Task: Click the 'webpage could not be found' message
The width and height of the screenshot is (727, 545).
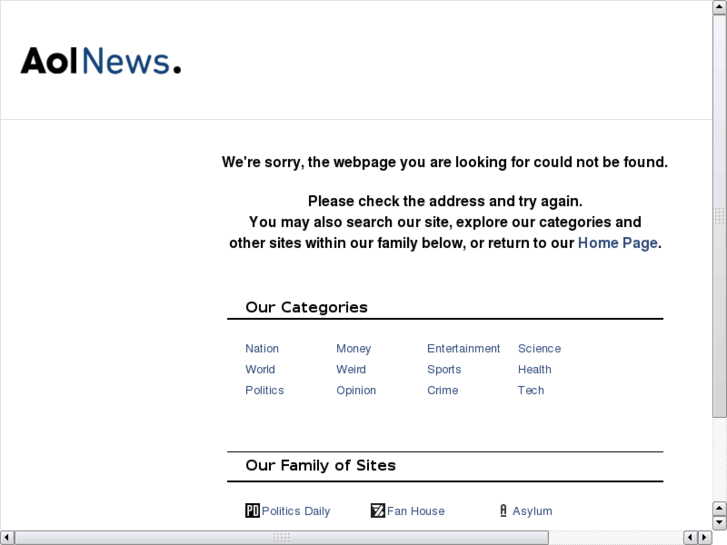Action: [445, 162]
